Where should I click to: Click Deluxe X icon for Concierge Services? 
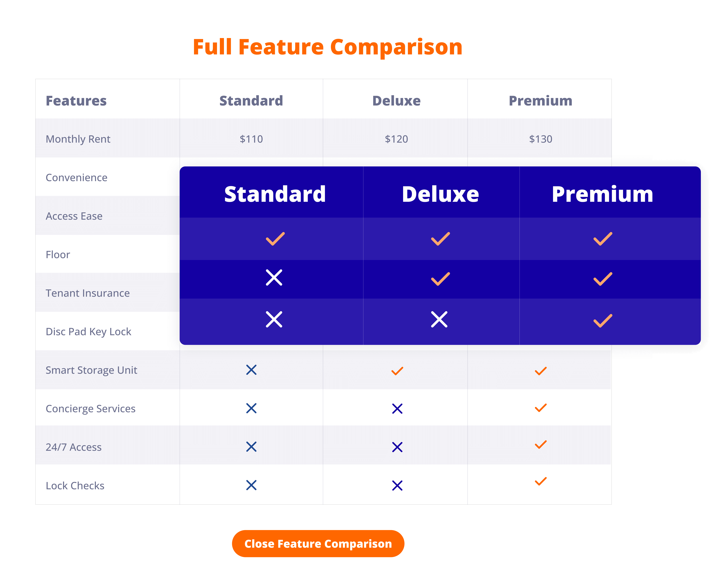pyautogui.click(x=397, y=408)
